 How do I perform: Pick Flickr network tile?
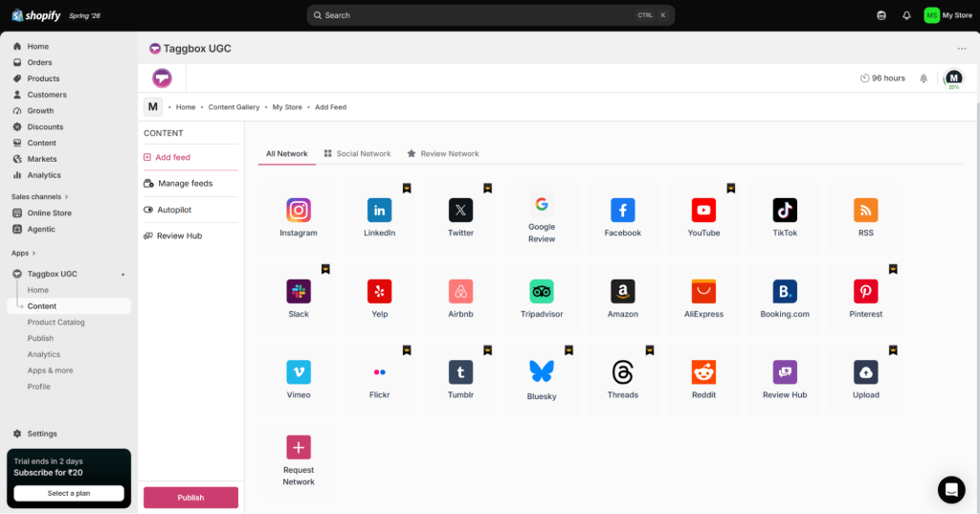379,381
